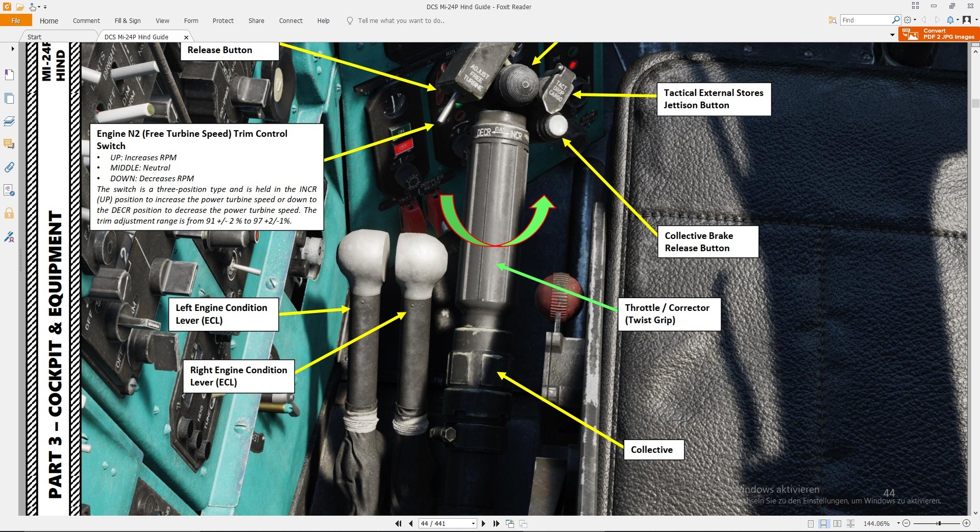Open the security lock panel
The width and height of the screenshot is (980, 532).
click(x=9, y=213)
